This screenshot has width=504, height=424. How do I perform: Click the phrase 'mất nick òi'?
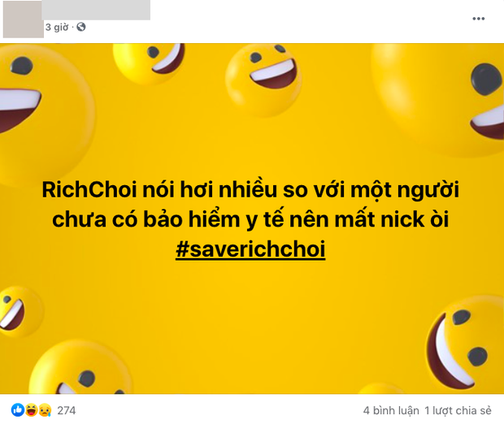point(392,219)
